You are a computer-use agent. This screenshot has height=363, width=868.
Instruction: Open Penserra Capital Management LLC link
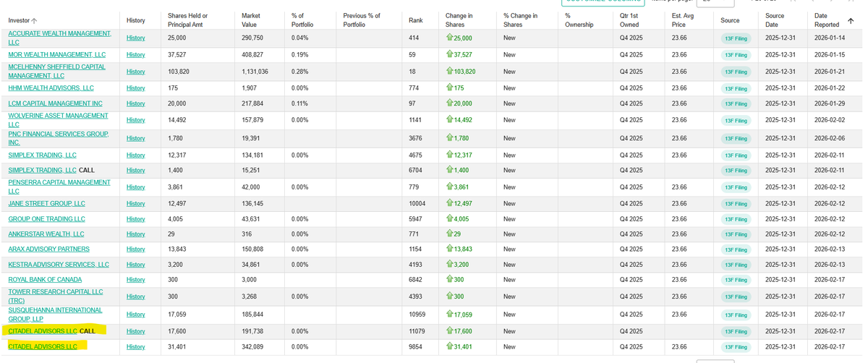pyautogui.click(x=59, y=187)
